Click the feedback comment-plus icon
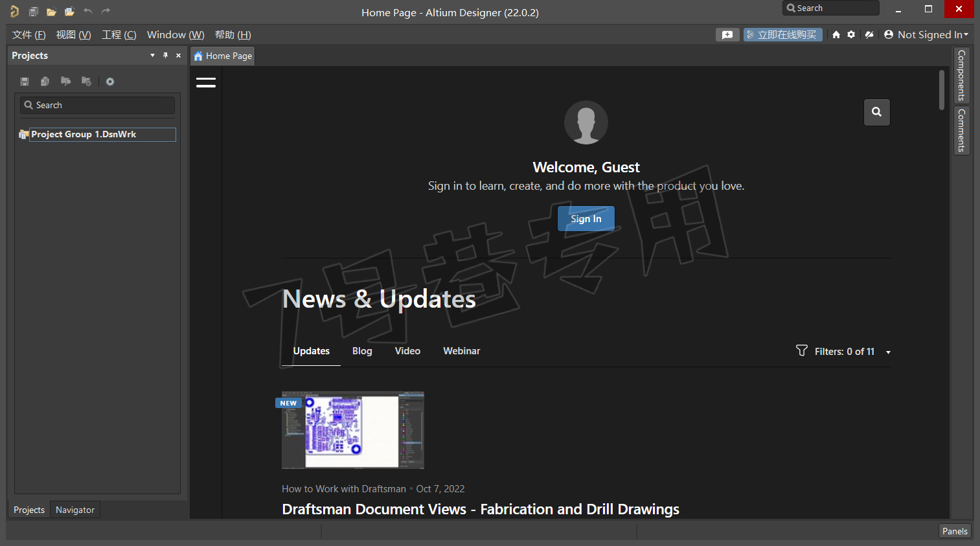Viewport: 980px width, 546px height. tap(727, 35)
